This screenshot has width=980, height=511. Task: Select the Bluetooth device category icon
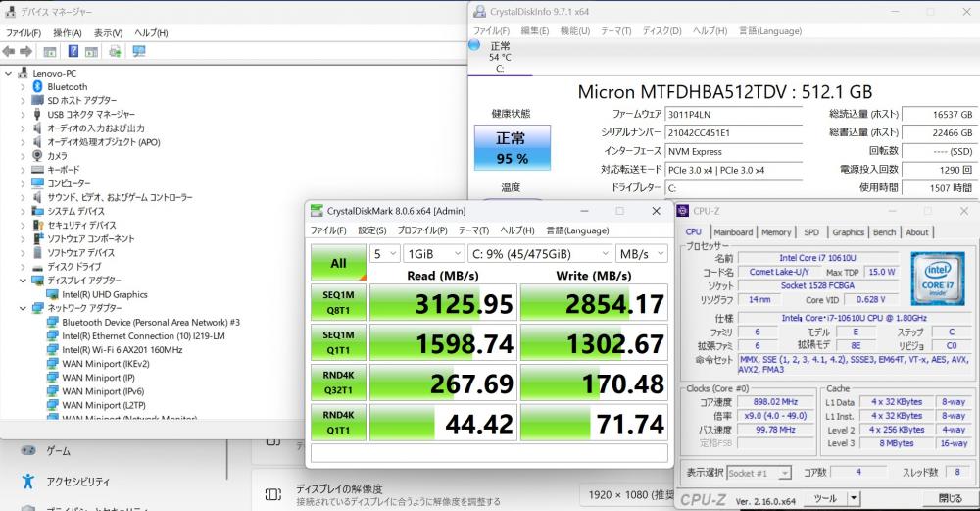pos(37,87)
